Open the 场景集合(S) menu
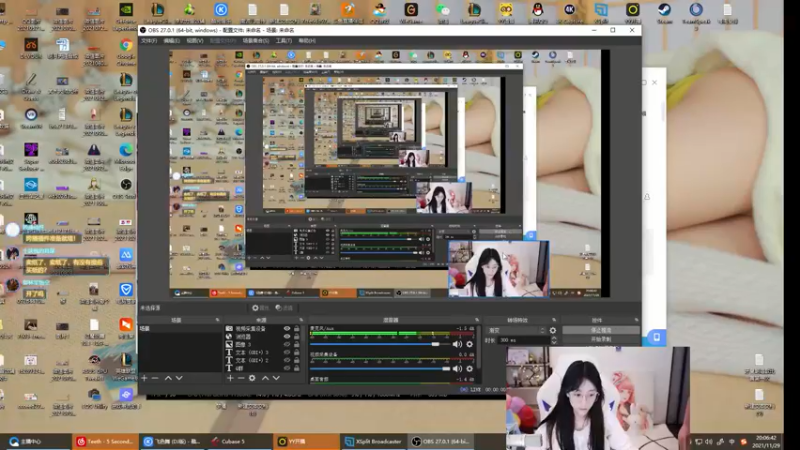This screenshot has height=450, width=800. 256,41
